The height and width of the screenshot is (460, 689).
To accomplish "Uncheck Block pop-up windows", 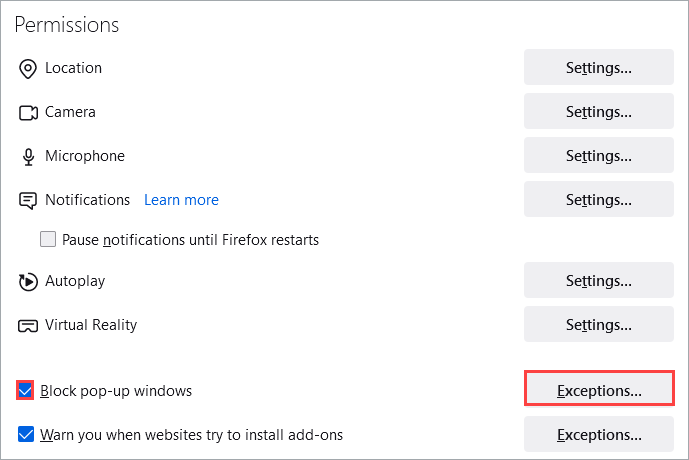I will point(25,390).
